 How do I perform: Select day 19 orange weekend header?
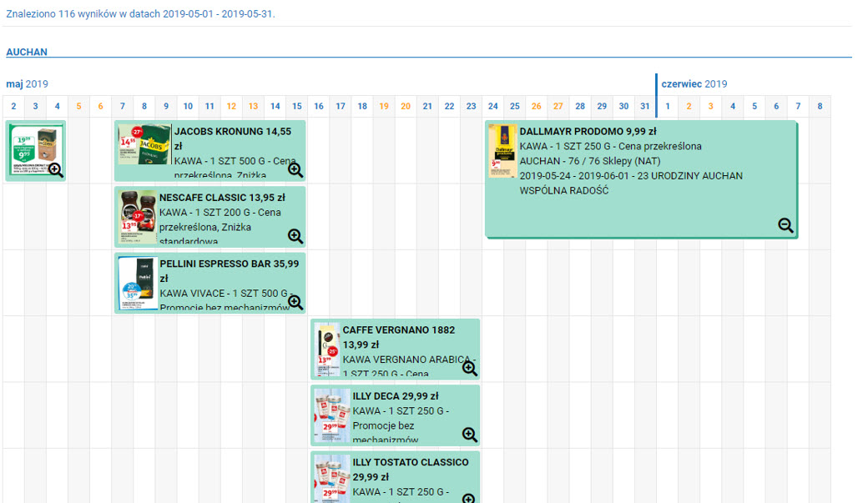coord(384,106)
